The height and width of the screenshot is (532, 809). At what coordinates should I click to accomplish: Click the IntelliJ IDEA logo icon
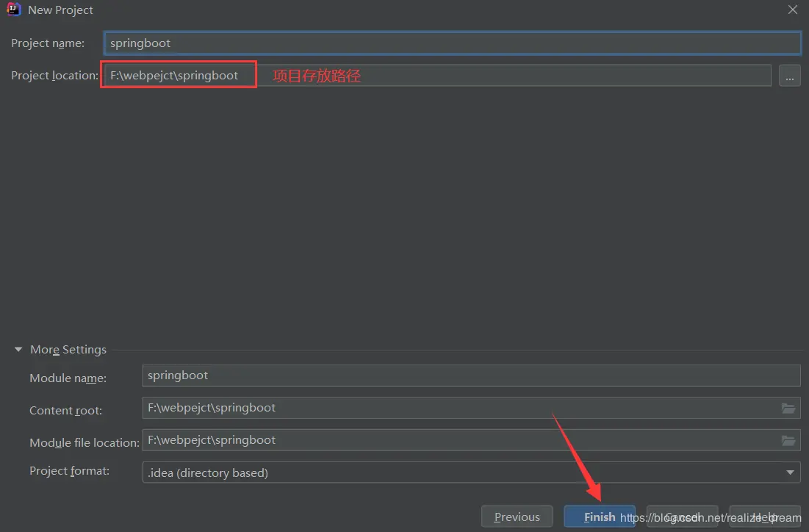coord(13,10)
